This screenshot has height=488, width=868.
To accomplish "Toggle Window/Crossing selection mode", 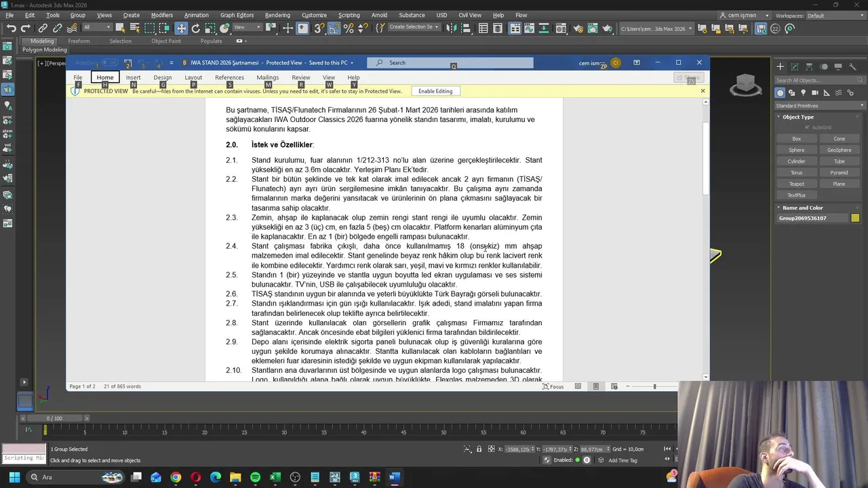I will (165, 28).
